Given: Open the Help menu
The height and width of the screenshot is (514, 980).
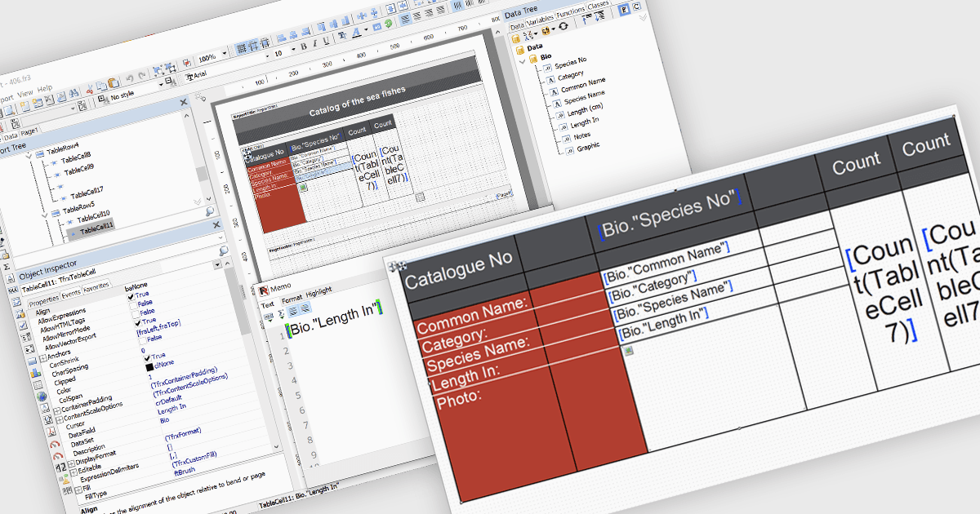Looking at the screenshot, I should 45,88.
